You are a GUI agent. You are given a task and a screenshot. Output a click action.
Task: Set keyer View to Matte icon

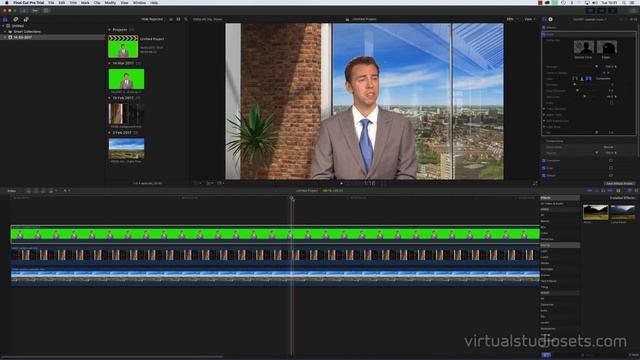(582, 78)
